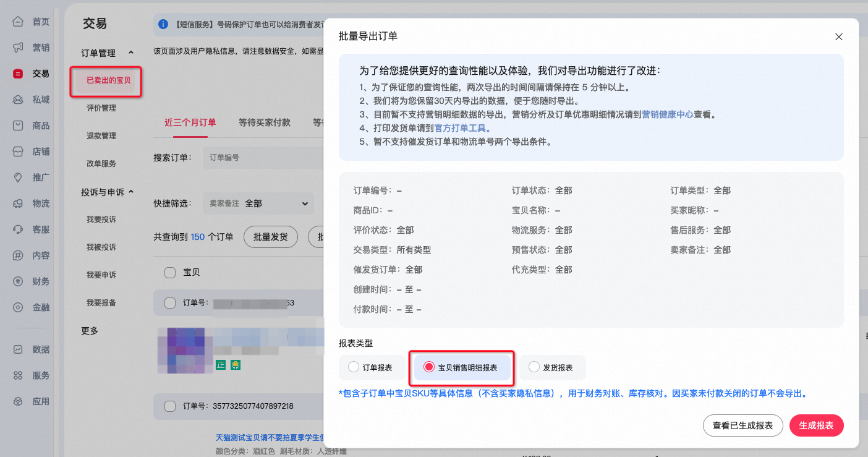This screenshot has height=457, width=868.
Task: Open 退款管理 menu item
Action: 101,136
